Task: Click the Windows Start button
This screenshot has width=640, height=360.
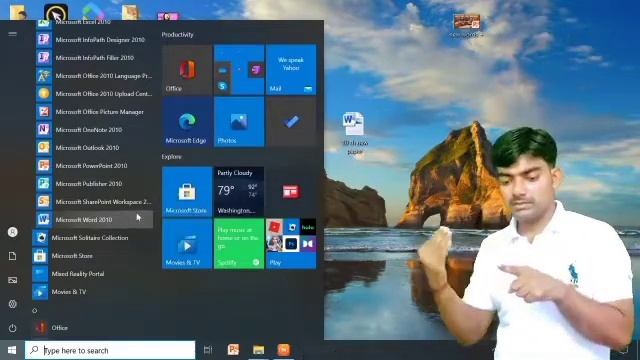Action: pyautogui.click(x=12, y=350)
